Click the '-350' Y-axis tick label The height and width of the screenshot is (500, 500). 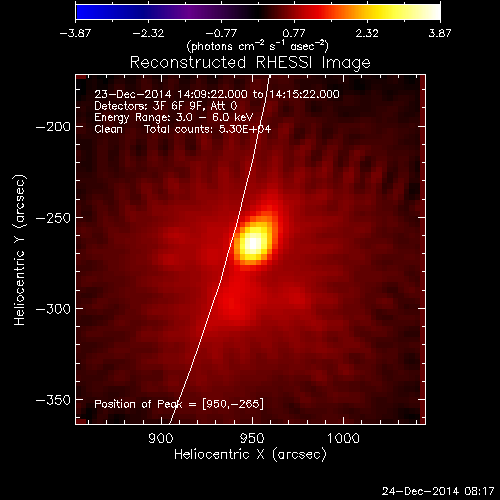pyautogui.click(x=53, y=400)
